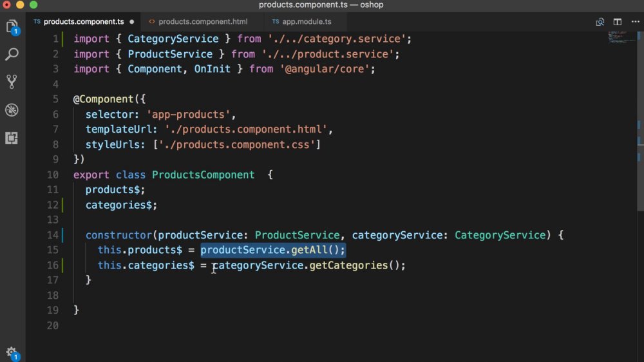Image resolution: width=644 pixels, height=362 pixels.
Task: Click the './products.component.css' styleUrls string
Action: (236, 145)
